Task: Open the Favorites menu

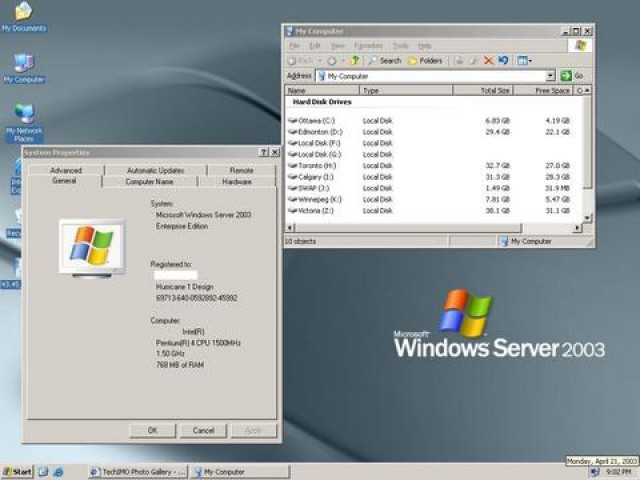Action: 368,46
